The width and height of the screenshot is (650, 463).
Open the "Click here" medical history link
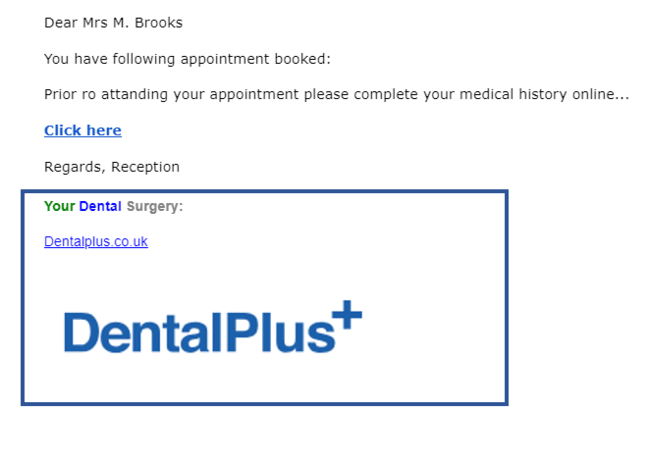83,131
